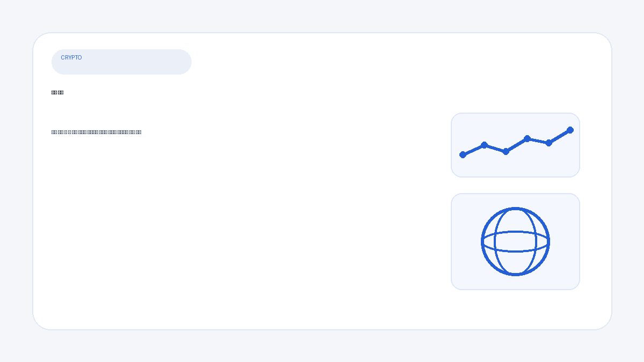Screen dimensions: 644x362
Task: Click the globe icon
Action: point(515,241)
